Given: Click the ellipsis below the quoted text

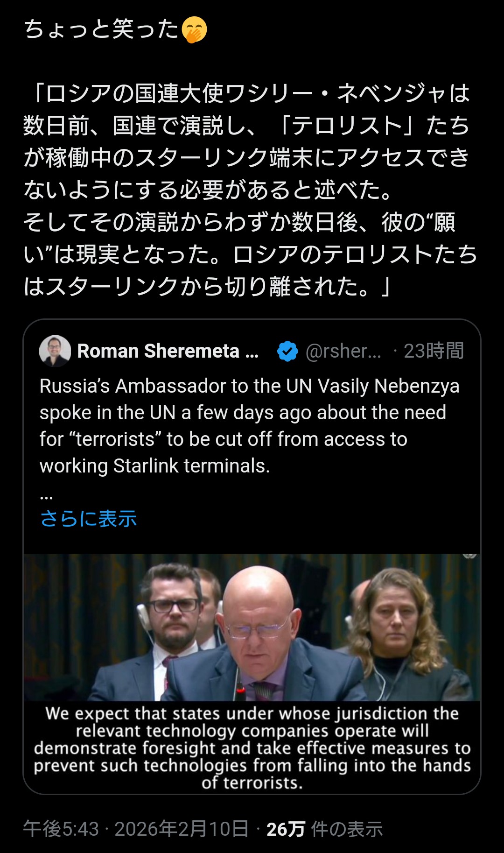Looking at the screenshot, I should point(46,496).
